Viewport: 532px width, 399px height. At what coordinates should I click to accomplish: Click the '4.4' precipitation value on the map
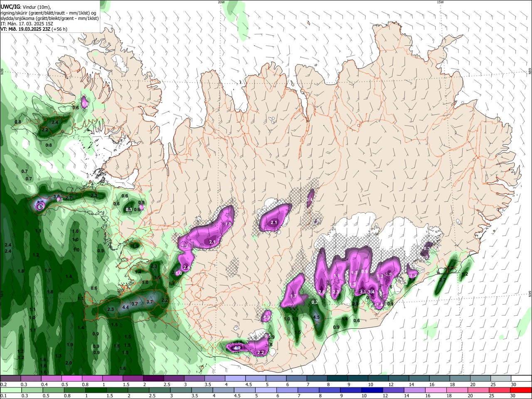126,308
